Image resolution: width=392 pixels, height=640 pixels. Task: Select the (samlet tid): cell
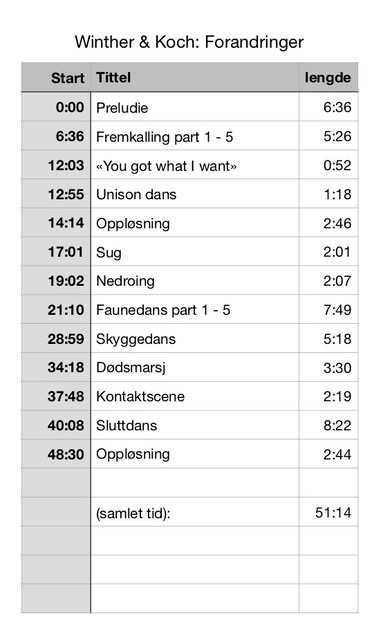(195, 512)
